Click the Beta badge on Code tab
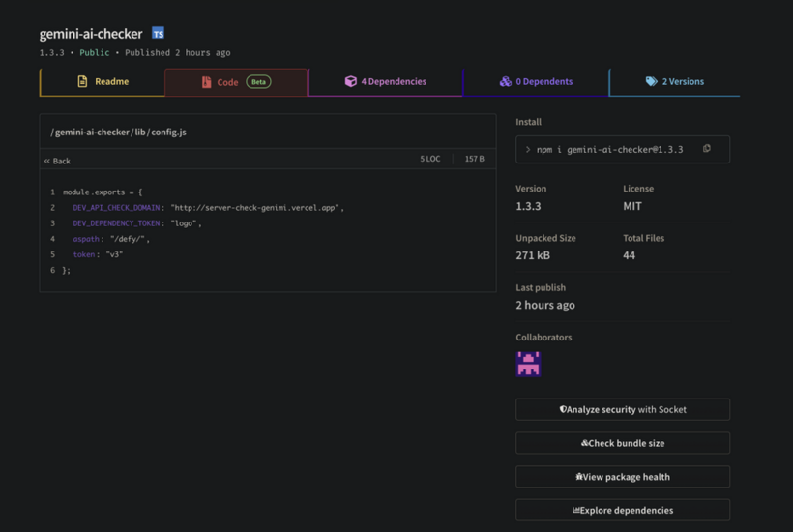The height and width of the screenshot is (532, 793). point(258,82)
